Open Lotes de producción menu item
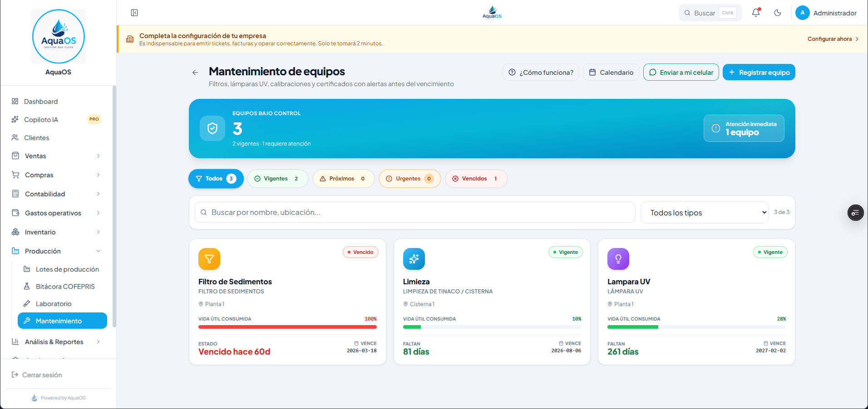Screen dimensions: 868x409 pos(62,269)
